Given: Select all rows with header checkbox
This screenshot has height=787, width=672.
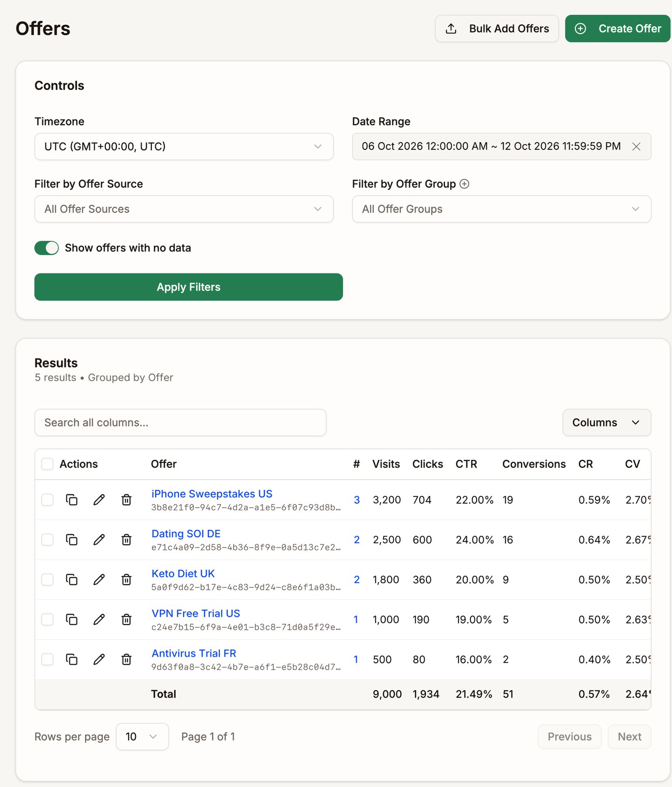Looking at the screenshot, I should pyautogui.click(x=48, y=464).
